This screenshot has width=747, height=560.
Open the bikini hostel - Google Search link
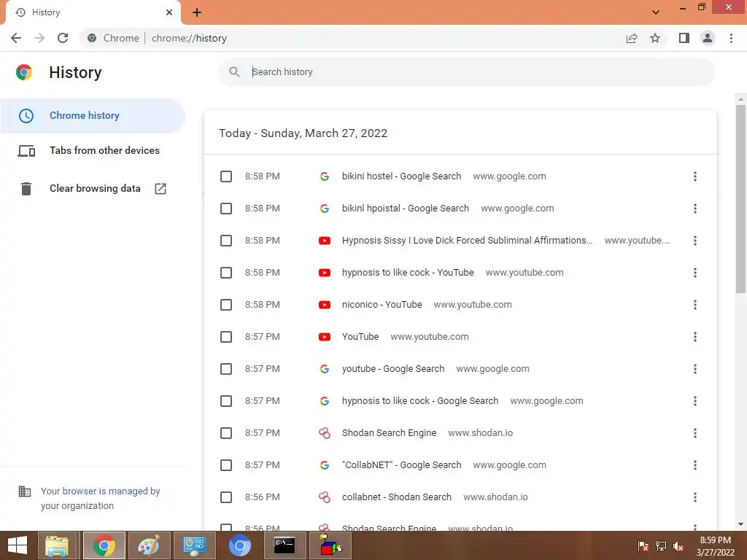[401, 176]
